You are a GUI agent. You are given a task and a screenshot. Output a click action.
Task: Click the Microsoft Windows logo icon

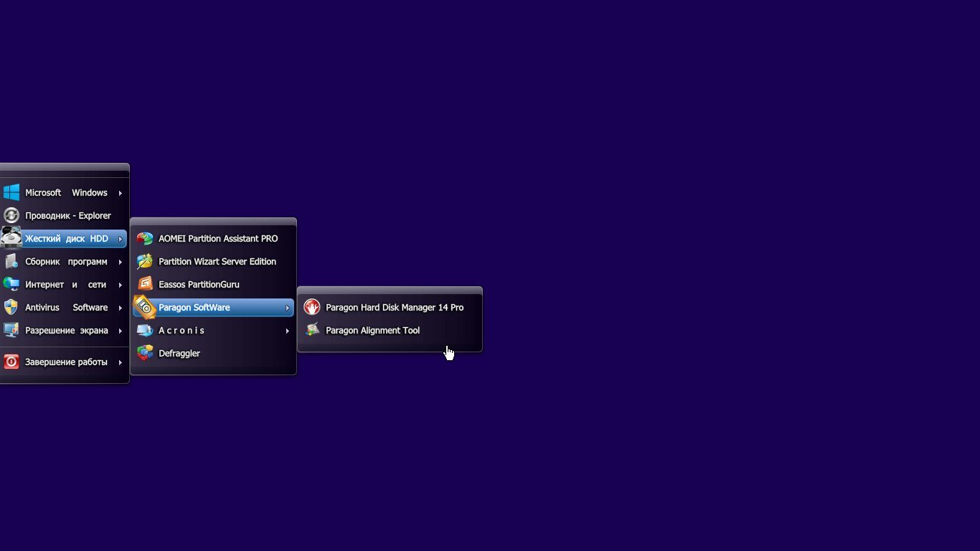(11, 192)
